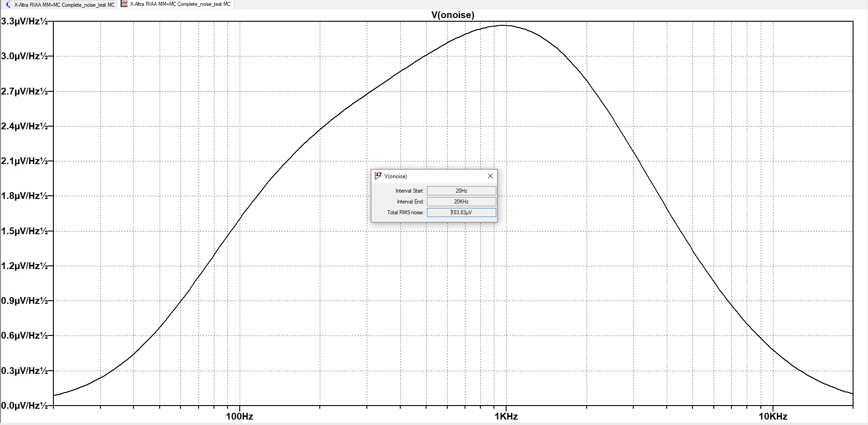This screenshot has height=425, width=868.
Task: Switch to the schematic tab of noise_test MC
Action: pyautogui.click(x=60, y=5)
